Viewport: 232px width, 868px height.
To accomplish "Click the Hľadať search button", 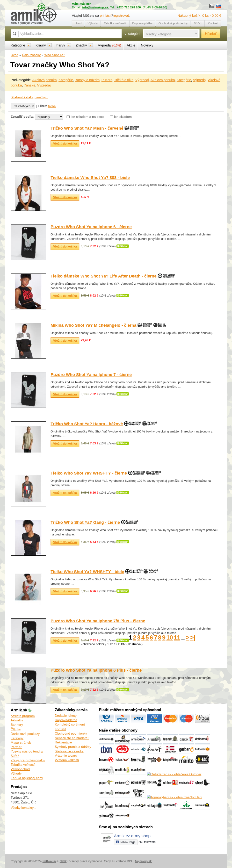I will [x=211, y=34].
